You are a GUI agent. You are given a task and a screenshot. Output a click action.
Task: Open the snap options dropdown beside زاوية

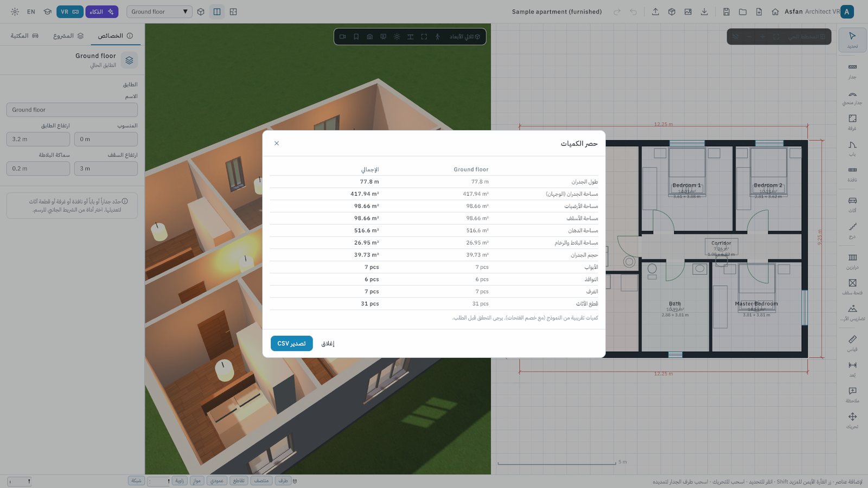point(159,481)
